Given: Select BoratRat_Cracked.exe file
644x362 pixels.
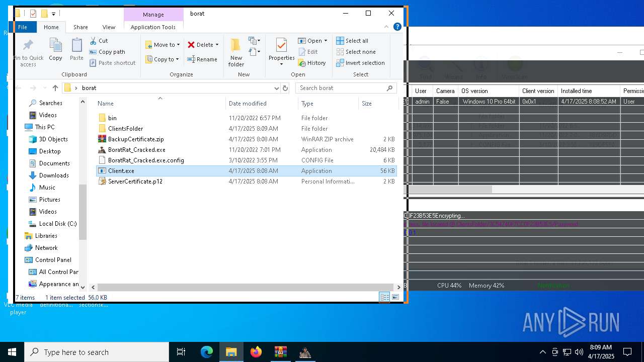Looking at the screenshot, I should [136, 150].
